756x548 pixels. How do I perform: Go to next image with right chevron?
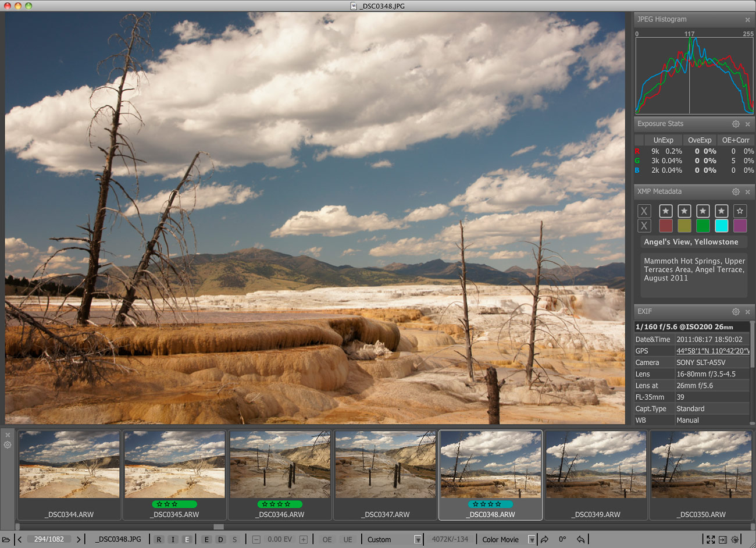tap(79, 539)
